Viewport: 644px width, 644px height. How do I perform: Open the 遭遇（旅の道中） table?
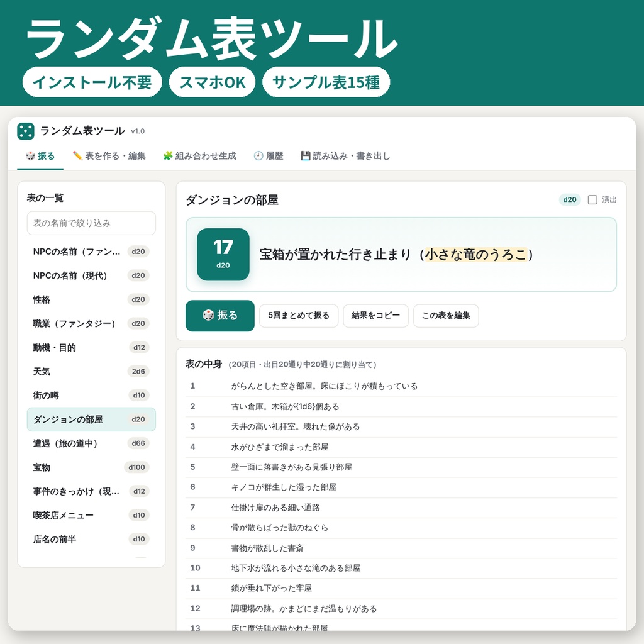click(x=91, y=443)
